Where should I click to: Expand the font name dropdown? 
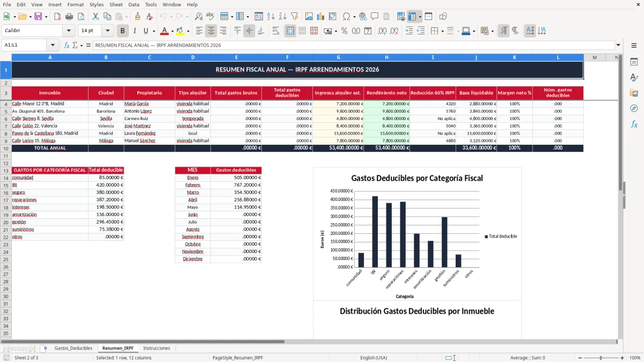(x=69, y=31)
